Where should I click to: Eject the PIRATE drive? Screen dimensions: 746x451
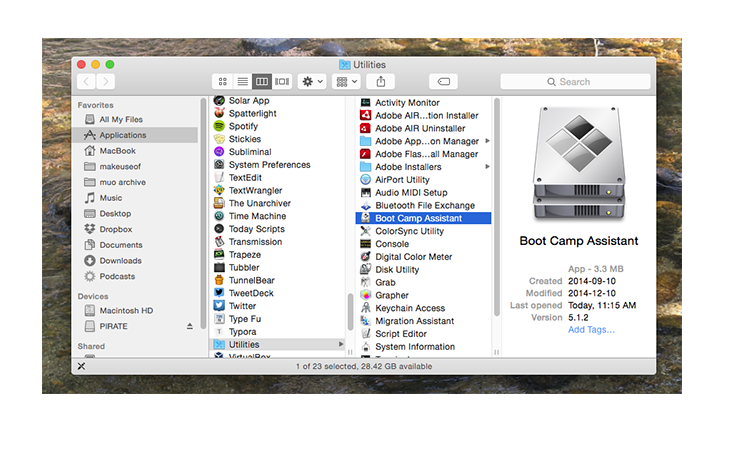pyautogui.click(x=190, y=326)
